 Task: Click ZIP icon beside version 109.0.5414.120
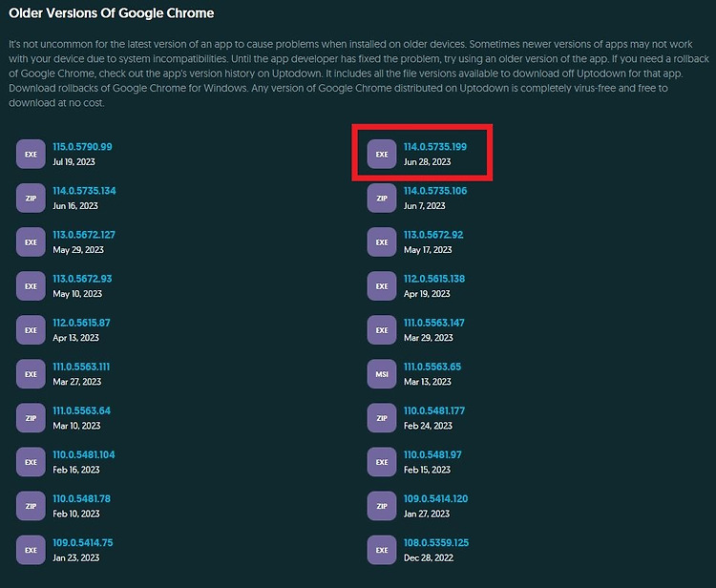pyautogui.click(x=382, y=506)
